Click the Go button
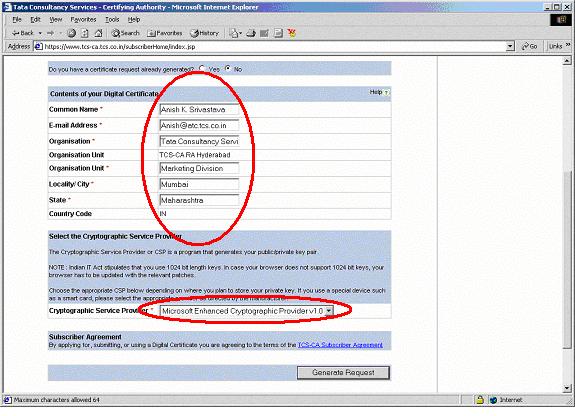Image resolution: width=575 pixels, height=416 pixels. point(530,46)
